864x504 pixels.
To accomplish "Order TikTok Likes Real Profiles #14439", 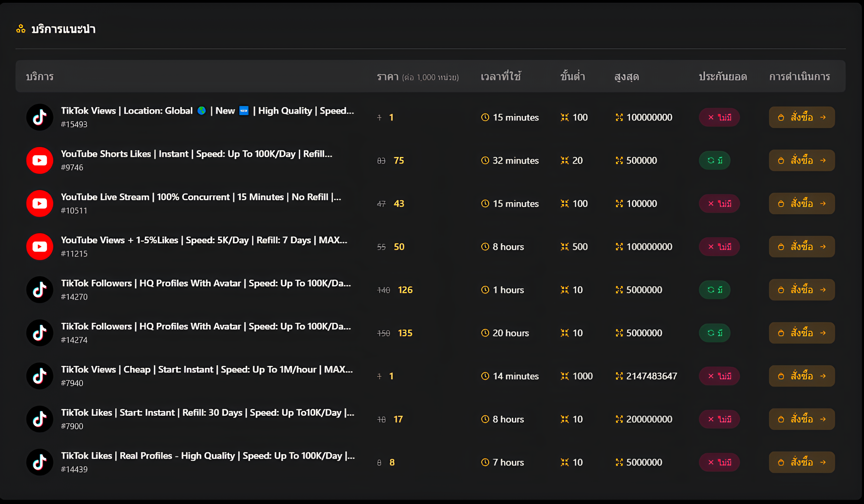I will 802,462.
